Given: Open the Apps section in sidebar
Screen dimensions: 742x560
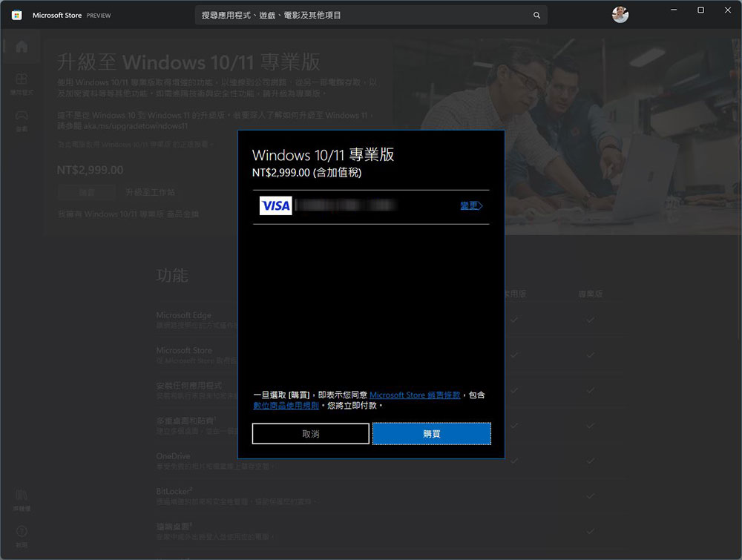Looking at the screenshot, I should pyautogui.click(x=22, y=84).
